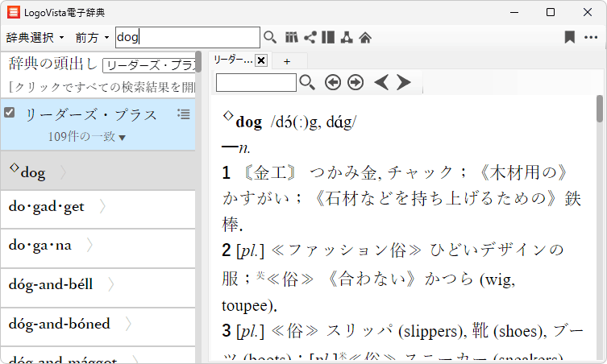Toggle the panel layout icon
The image size is (607, 364).
(327, 37)
